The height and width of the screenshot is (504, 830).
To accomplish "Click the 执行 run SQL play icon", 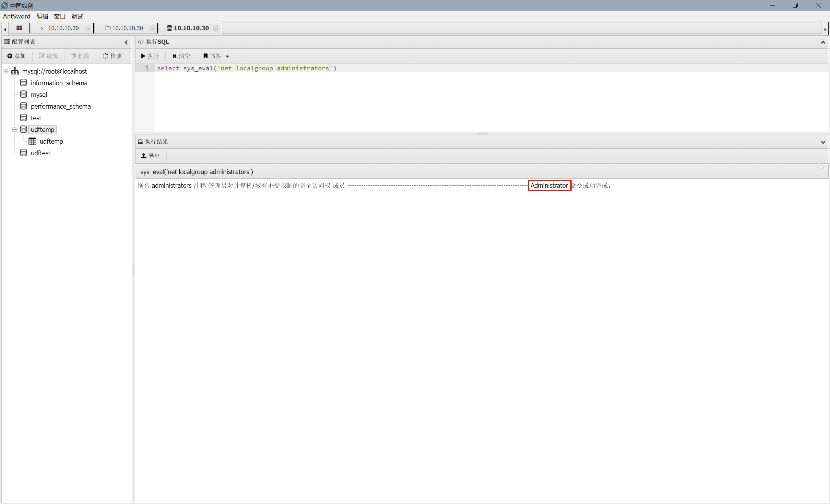I will (143, 56).
